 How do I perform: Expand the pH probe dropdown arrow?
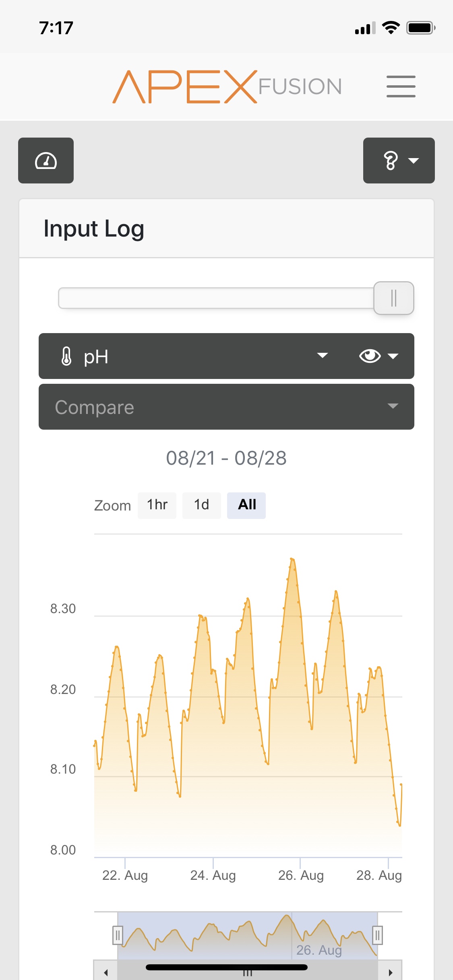click(323, 356)
